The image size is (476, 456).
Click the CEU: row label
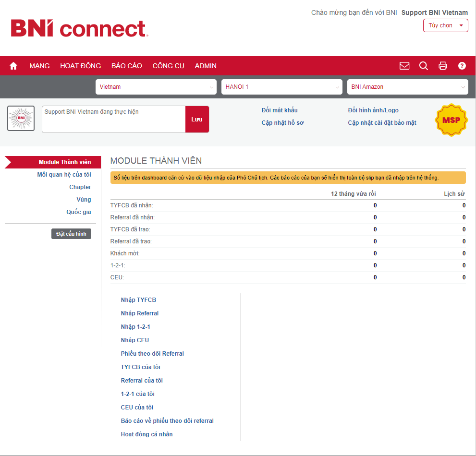click(117, 277)
